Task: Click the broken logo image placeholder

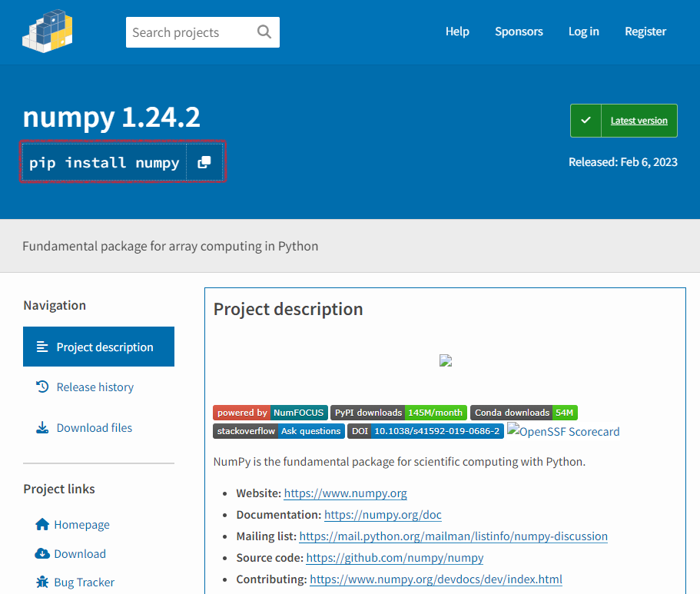Action: [x=446, y=360]
